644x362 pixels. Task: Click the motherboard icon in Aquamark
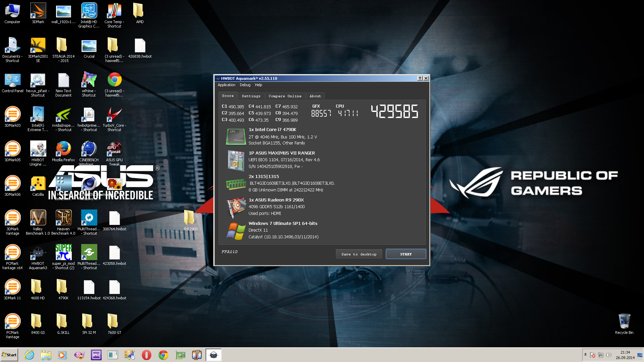(236, 161)
